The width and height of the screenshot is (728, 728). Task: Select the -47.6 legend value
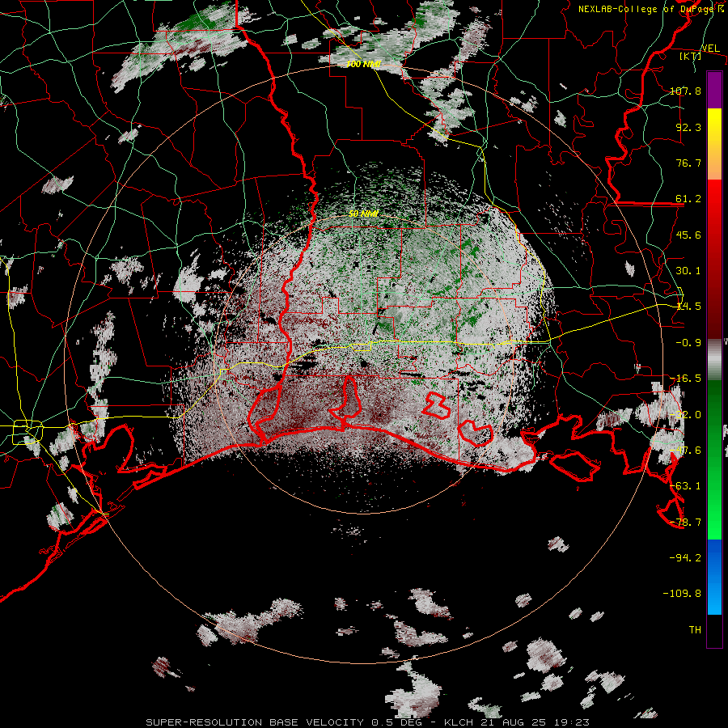(685, 451)
